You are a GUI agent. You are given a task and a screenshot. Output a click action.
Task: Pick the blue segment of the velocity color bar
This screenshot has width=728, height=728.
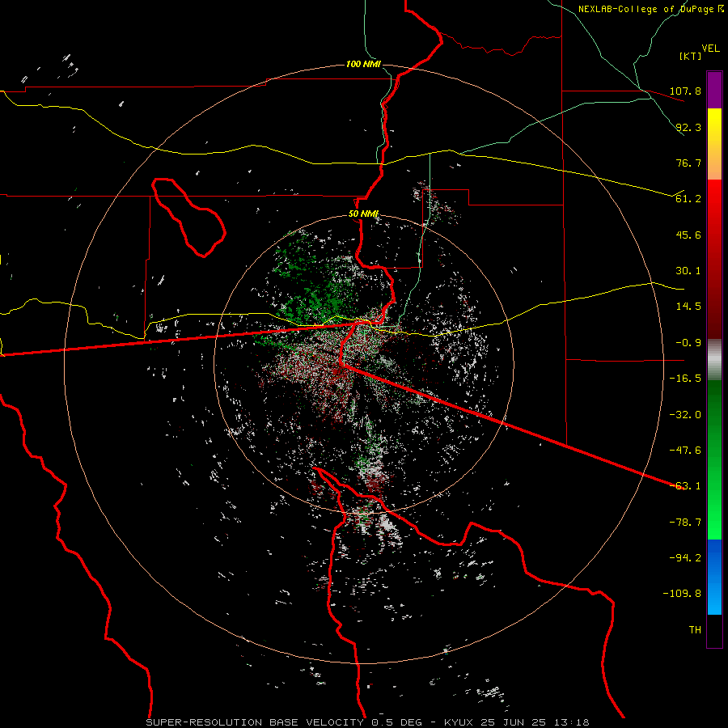pos(714,577)
